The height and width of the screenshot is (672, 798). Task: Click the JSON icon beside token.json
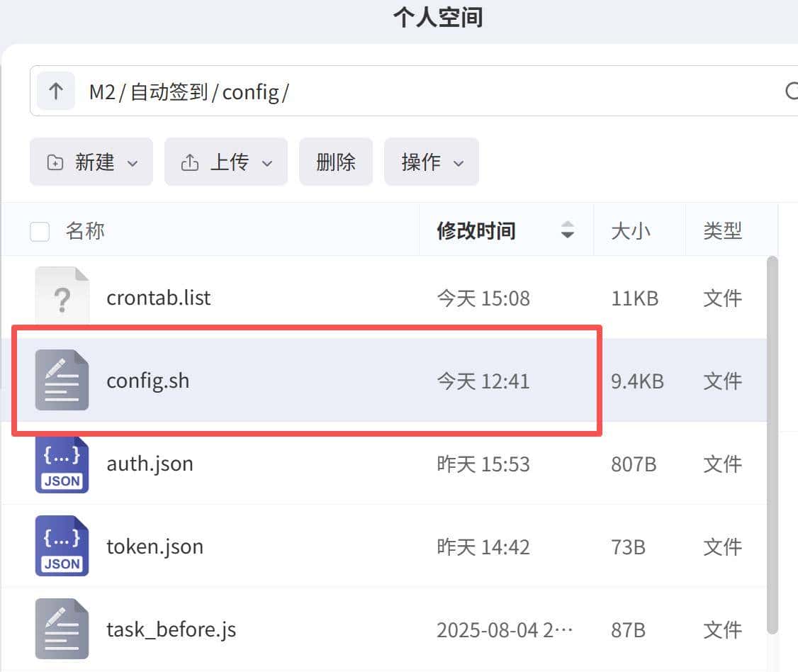coord(62,546)
